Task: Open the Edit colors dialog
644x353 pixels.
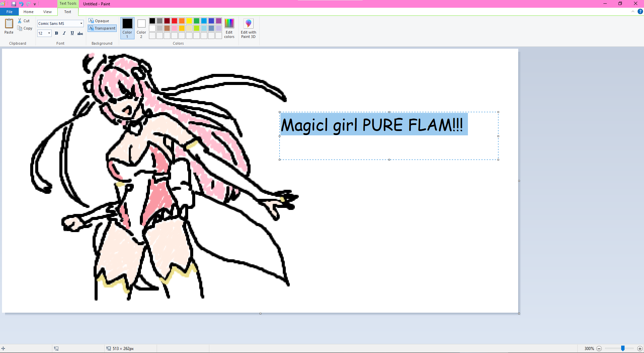Action: point(229,29)
